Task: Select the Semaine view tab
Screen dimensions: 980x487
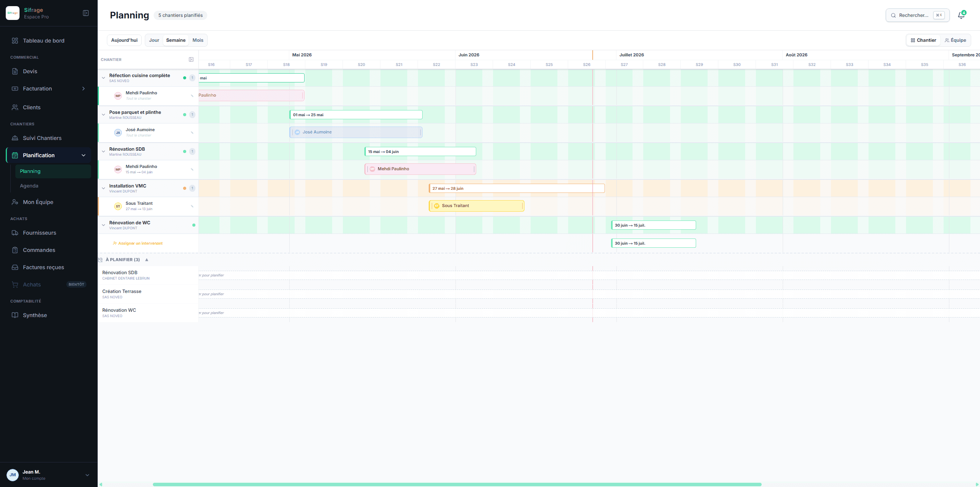Action: (x=176, y=40)
